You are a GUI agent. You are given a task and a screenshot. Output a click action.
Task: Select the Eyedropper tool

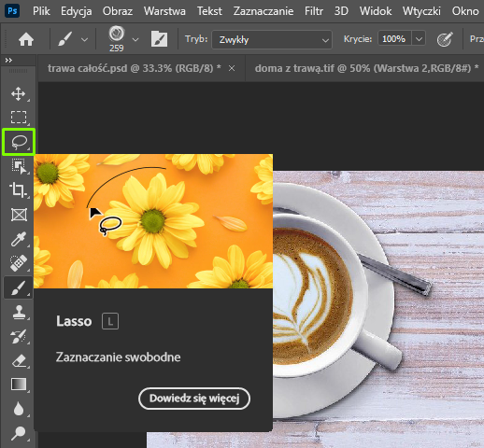[x=19, y=239]
